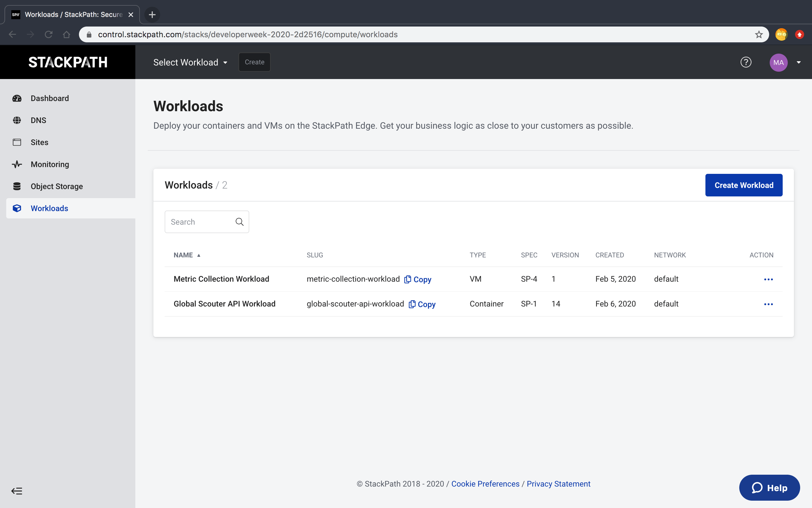
Task: Click the site lock icon in address bar
Action: click(89, 35)
